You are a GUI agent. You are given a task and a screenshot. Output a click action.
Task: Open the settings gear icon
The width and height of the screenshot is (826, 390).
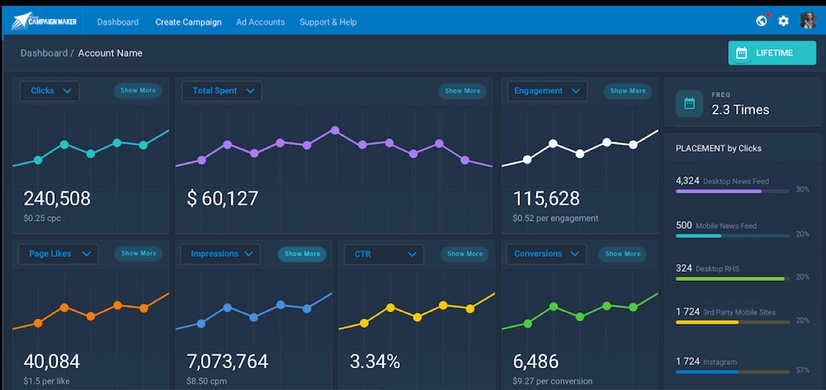784,21
